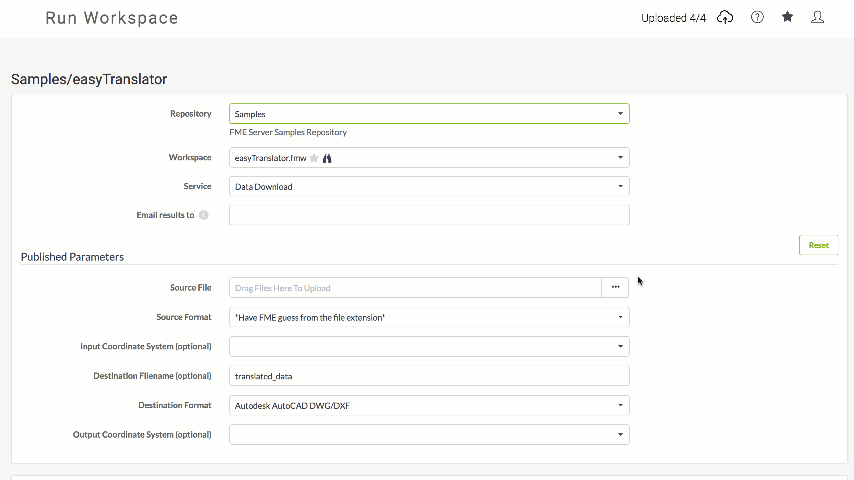Screen dimensions: 854x480
Task: Click the Source File upload field
Action: point(416,288)
